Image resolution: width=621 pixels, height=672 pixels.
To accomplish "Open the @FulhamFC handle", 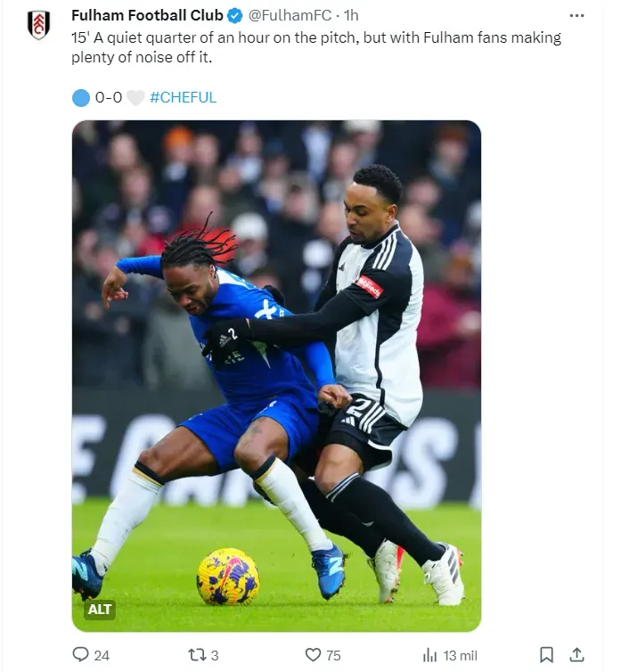I will (x=290, y=15).
